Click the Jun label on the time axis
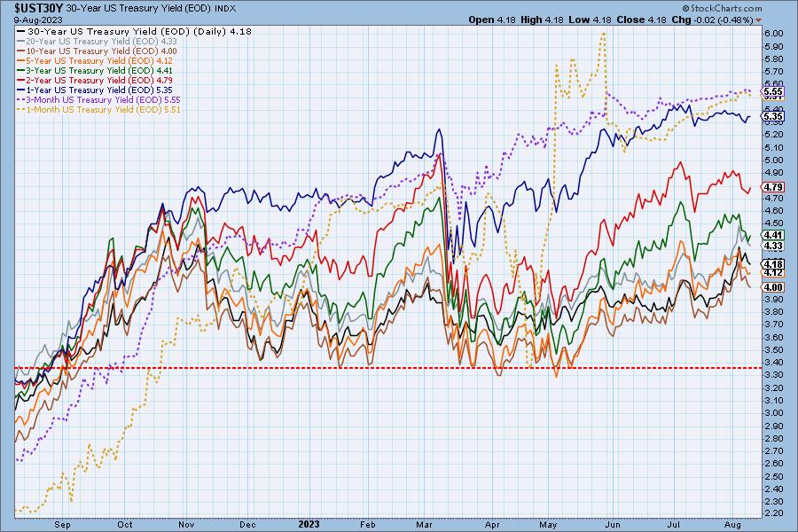Viewport: 798px width, 532px height. click(x=613, y=525)
